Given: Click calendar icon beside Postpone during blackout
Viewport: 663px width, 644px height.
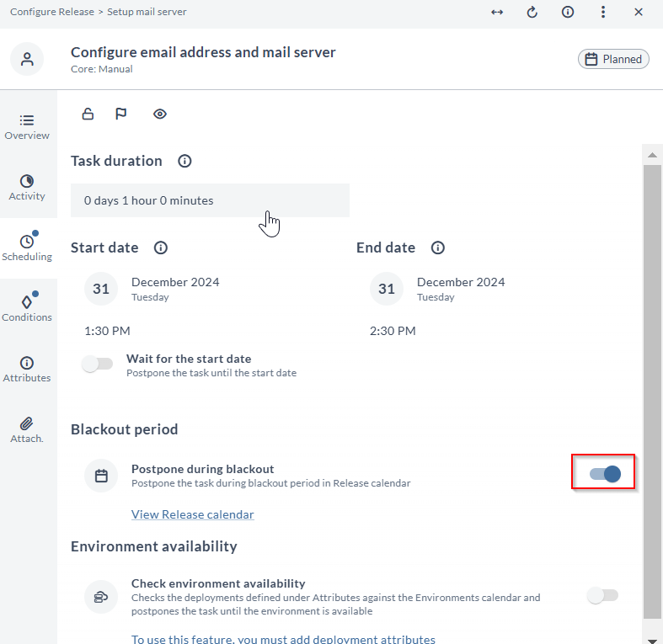Looking at the screenshot, I should pos(101,476).
